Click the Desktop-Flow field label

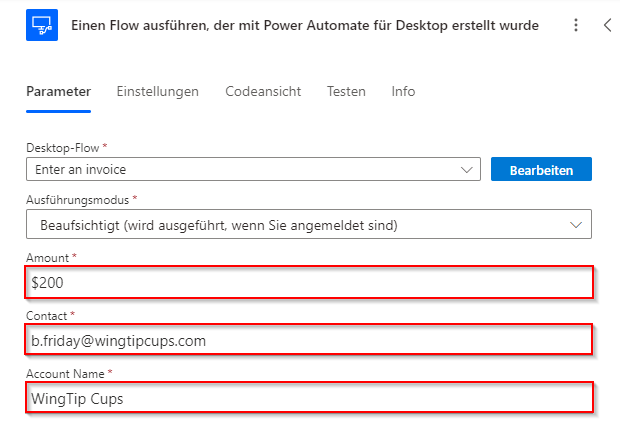point(62,148)
